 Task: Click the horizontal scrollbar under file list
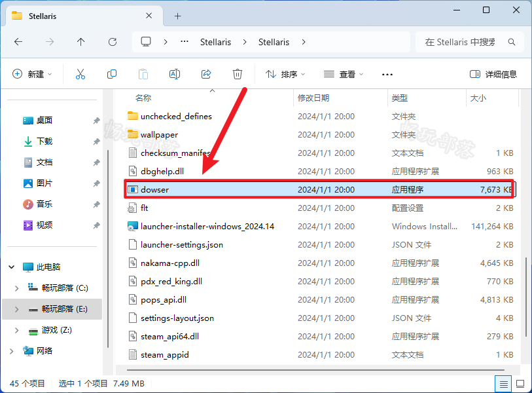[x=315, y=370]
